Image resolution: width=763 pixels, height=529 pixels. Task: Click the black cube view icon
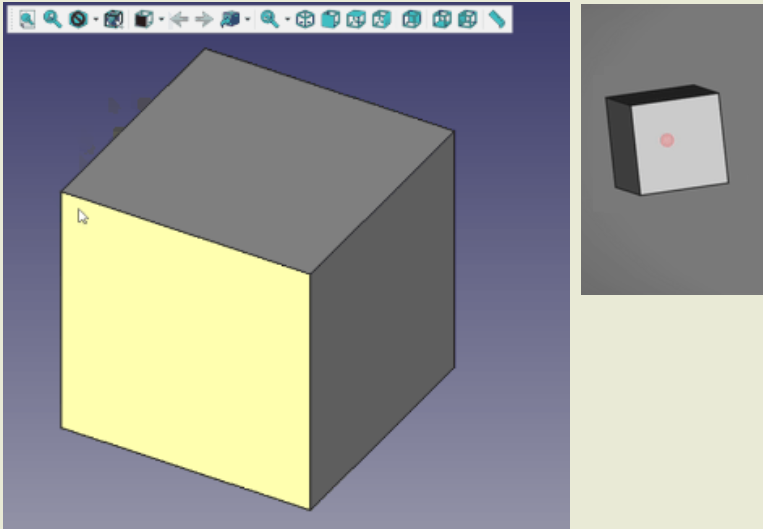coord(144,19)
